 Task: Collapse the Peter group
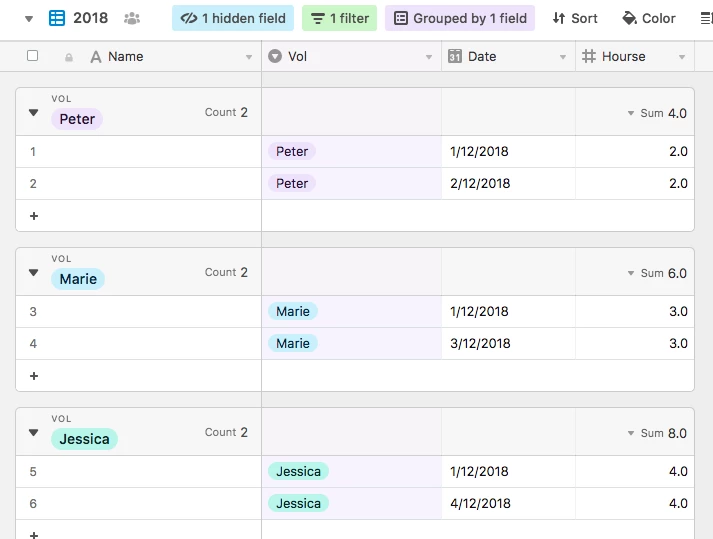33,112
